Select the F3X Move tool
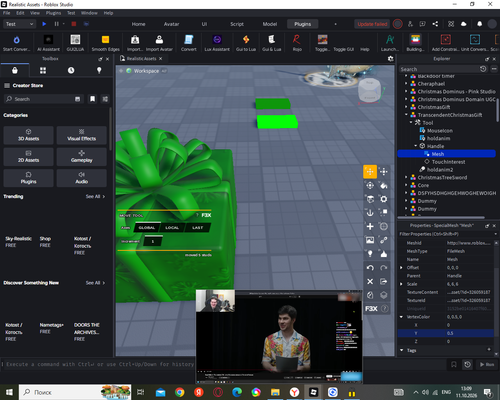Screen dimensions: 500x400 coord(370,172)
